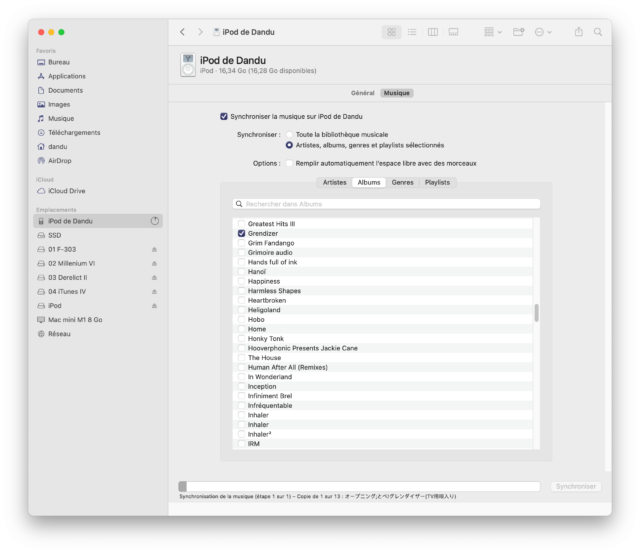Go back with the left chevron
The height and width of the screenshot is (553, 640).
[x=182, y=32]
